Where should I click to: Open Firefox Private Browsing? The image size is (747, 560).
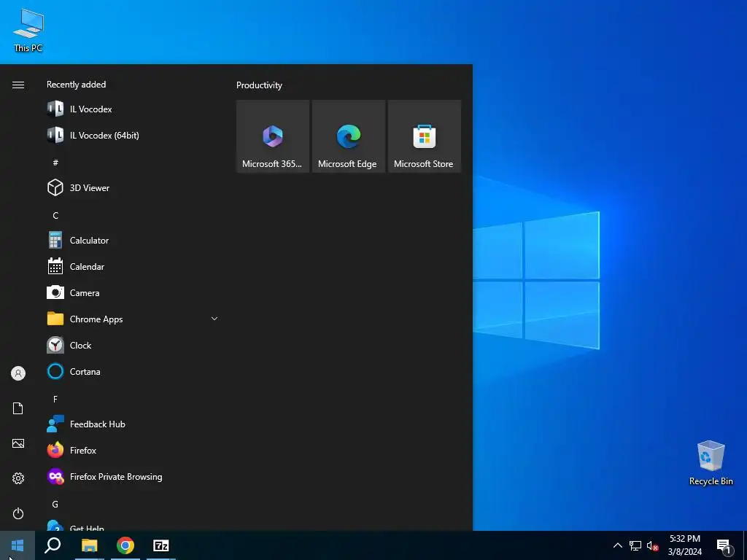pyautogui.click(x=133, y=477)
